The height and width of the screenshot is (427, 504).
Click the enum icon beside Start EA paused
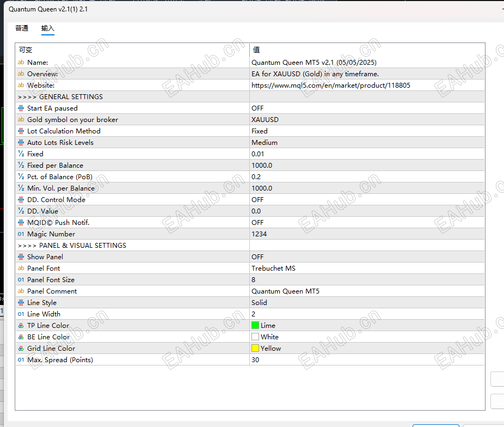(21, 108)
